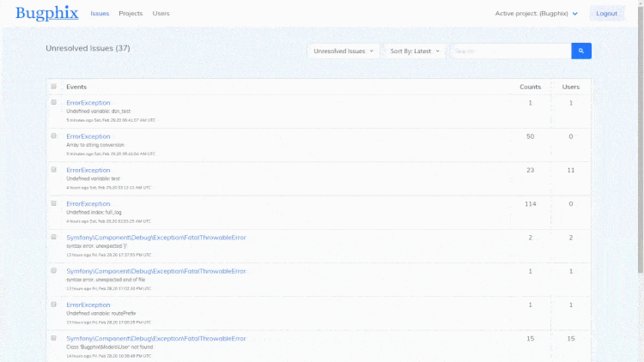Viewport: 644px width, 362px height.
Task: Click count value 50
Action: click(x=531, y=136)
